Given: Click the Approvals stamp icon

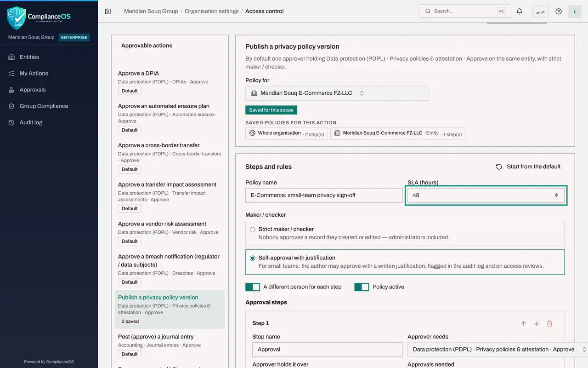Looking at the screenshot, I should 11,90.
